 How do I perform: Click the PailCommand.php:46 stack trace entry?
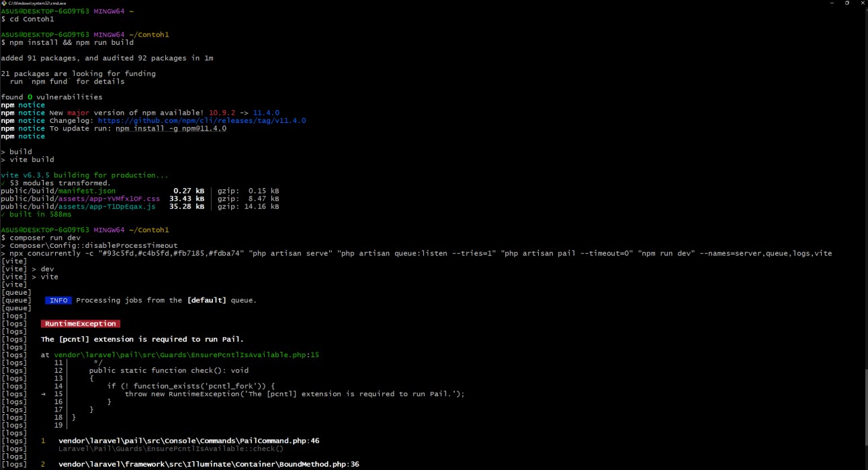pos(189,441)
